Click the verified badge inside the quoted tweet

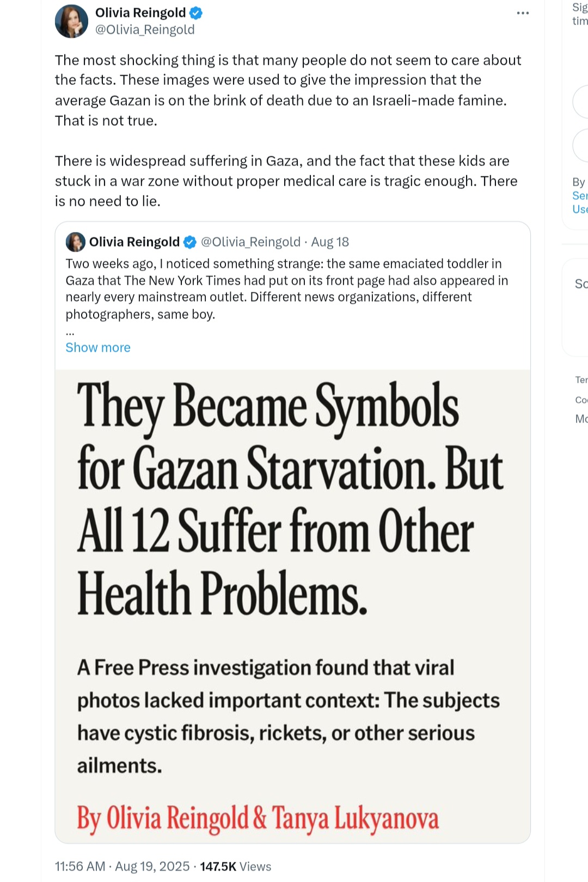click(x=189, y=242)
